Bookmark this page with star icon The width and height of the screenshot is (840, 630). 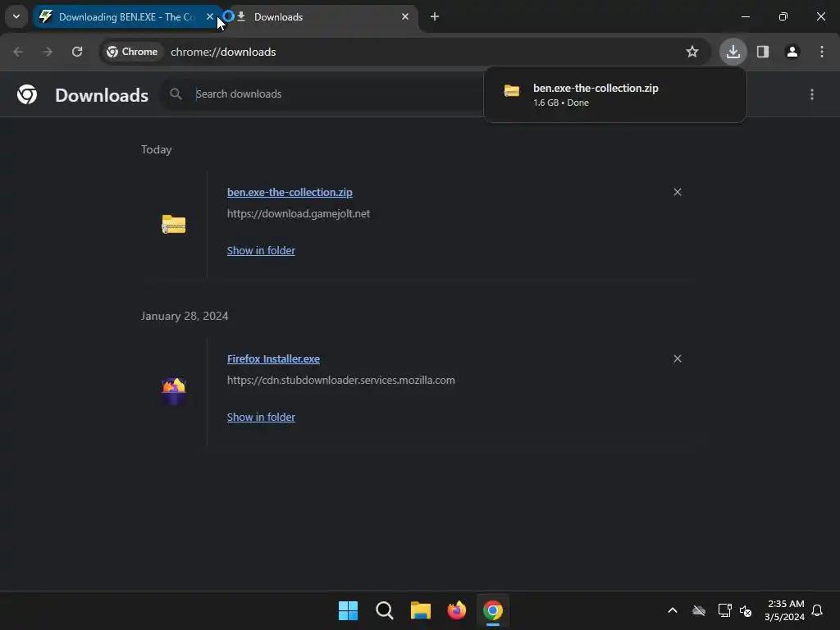tap(692, 52)
